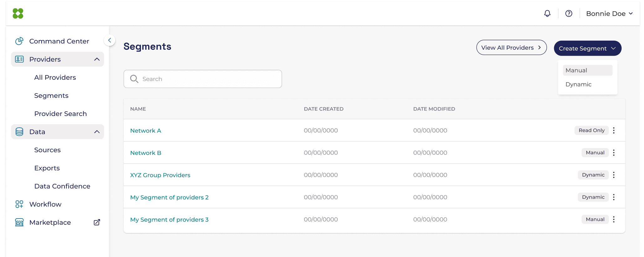This screenshot has width=644, height=257.
Task: Click the Manual badge for Network B
Action: pyautogui.click(x=595, y=153)
